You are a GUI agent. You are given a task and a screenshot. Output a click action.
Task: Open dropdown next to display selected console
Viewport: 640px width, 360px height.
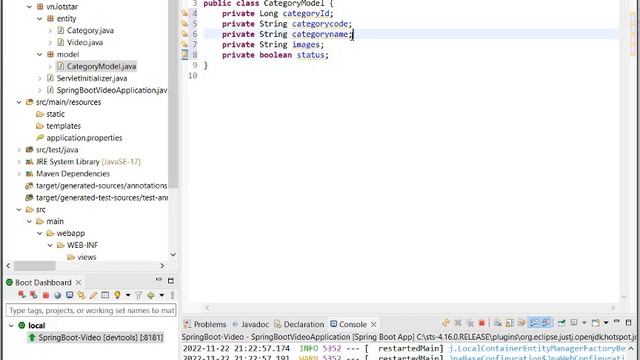tap(584, 323)
